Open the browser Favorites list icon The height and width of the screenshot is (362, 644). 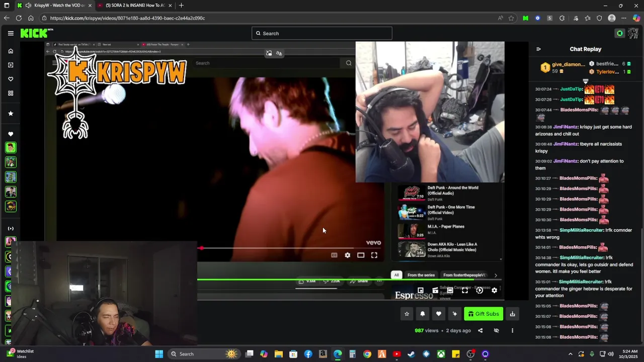click(587, 18)
